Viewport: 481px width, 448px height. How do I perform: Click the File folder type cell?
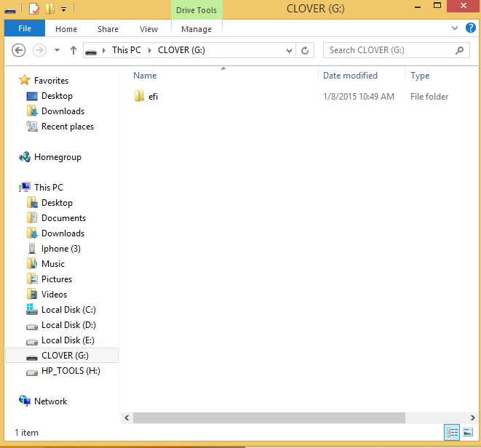[x=429, y=97]
